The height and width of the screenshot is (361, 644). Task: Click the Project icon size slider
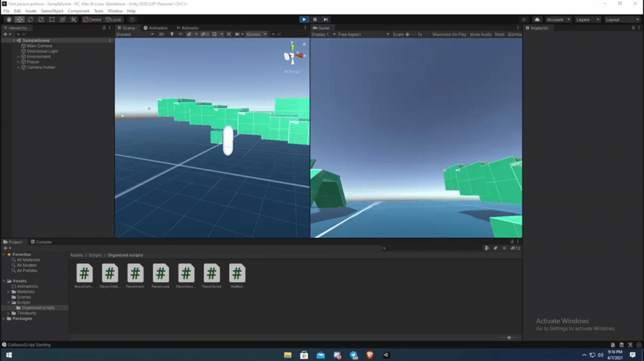[509, 338]
